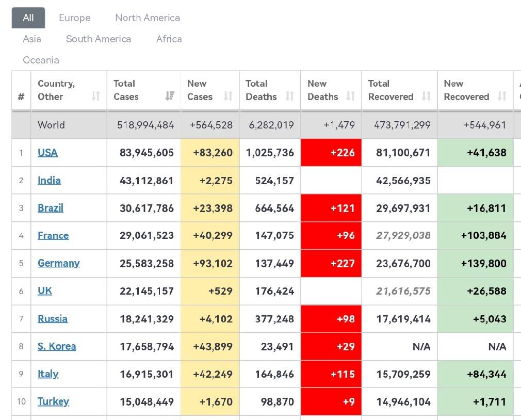Click the Total Deaths sort arrows
Viewport: 521px width, 420px height.
click(289, 96)
